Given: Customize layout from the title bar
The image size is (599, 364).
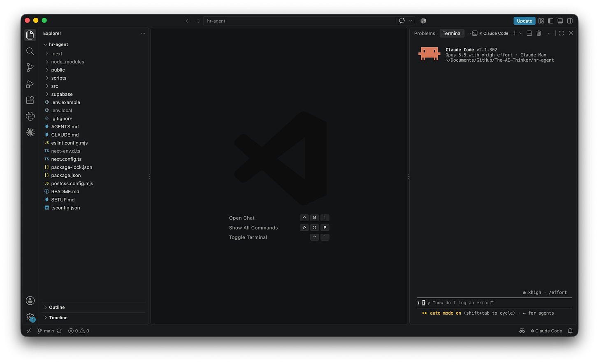Looking at the screenshot, I should pos(541,21).
